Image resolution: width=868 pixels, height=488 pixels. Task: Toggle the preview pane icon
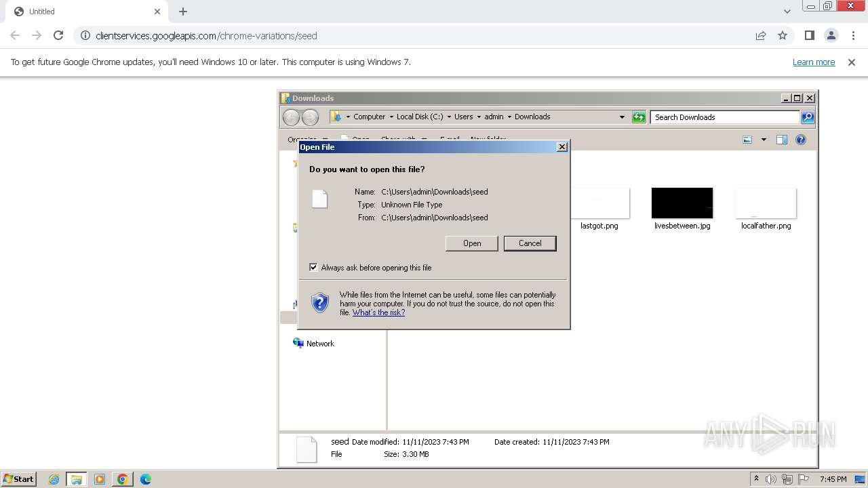click(x=782, y=140)
